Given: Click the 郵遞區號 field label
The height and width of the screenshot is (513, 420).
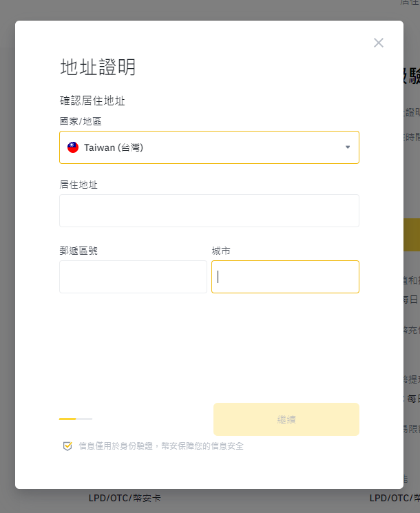Looking at the screenshot, I should pos(78,251).
